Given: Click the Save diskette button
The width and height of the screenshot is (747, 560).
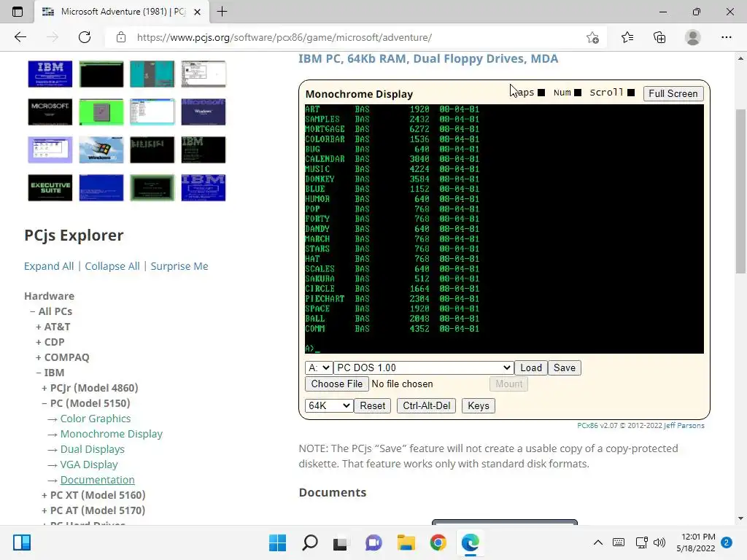Looking at the screenshot, I should coord(565,367).
